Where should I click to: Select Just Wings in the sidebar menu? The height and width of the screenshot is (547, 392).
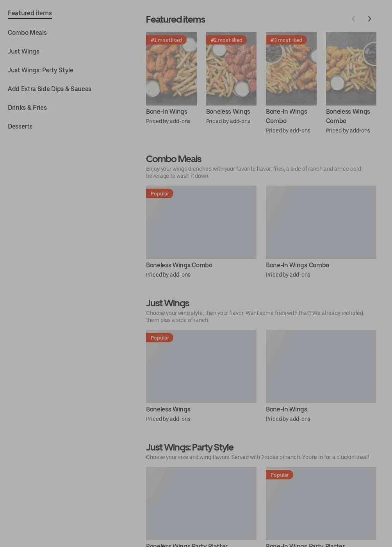click(23, 51)
